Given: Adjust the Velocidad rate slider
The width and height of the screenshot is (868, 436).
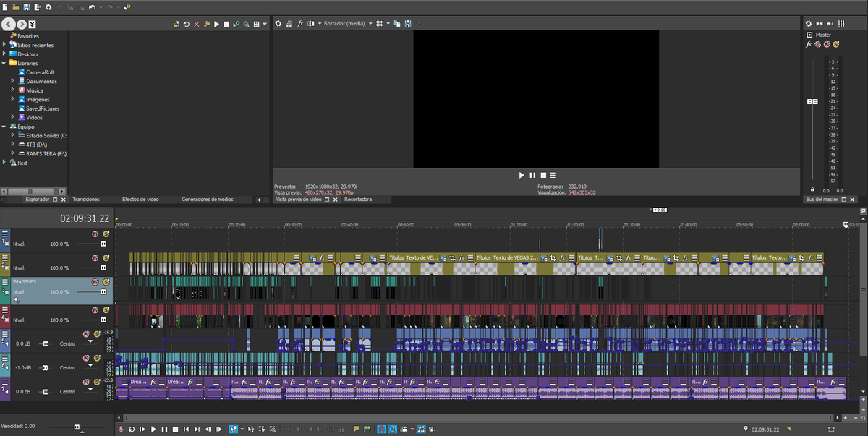Looking at the screenshot, I should [x=77, y=427].
